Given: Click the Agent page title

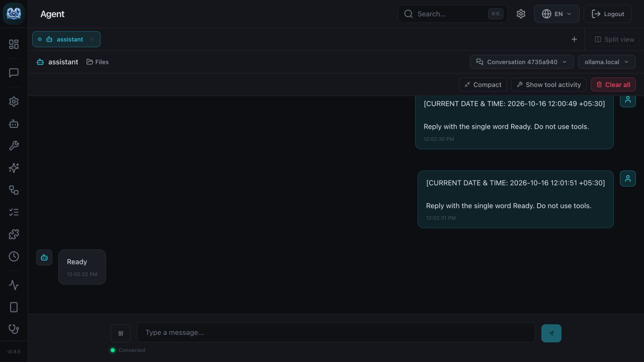Looking at the screenshot, I should (52, 14).
